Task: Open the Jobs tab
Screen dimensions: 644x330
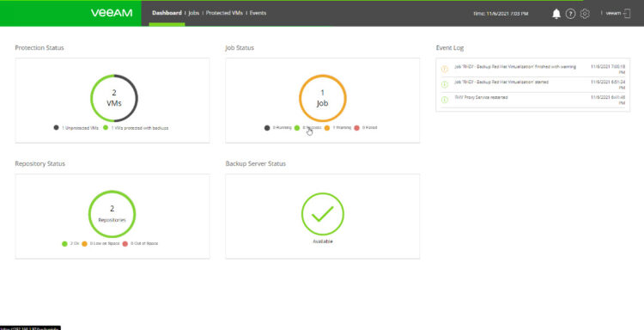Action: coord(194,13)
